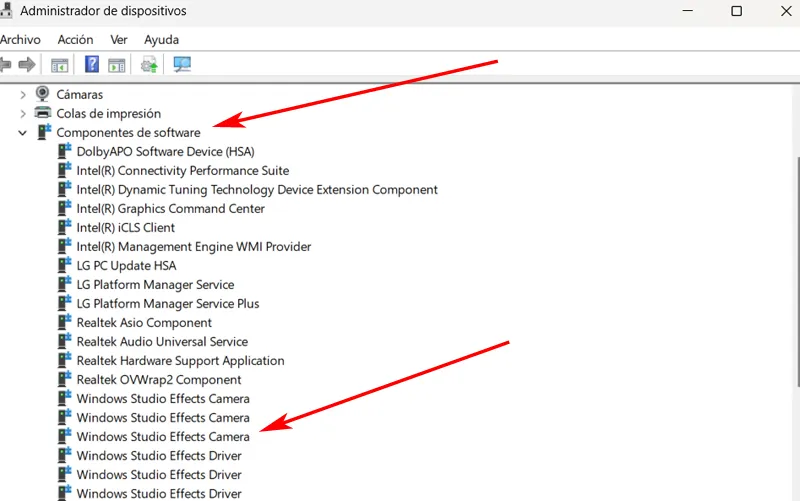The height and width of the screenshot is (501, 800).
Task: Click the update driver toolbar icon
Action: (x=149, y=65)
